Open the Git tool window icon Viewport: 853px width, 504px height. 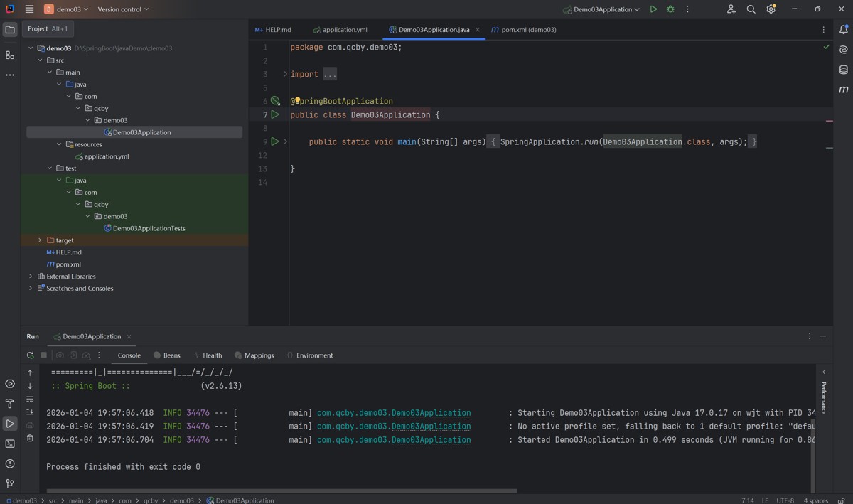10,483
